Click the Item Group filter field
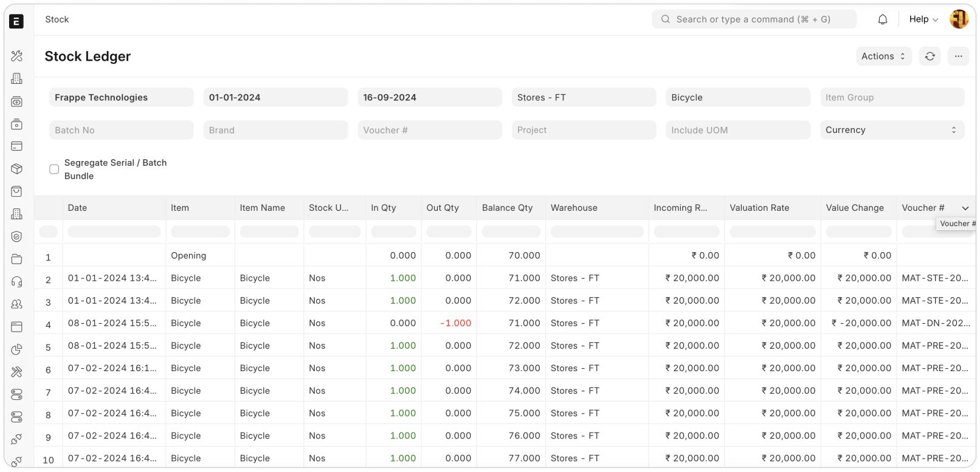The width and height of the screenshot is (980, 472). click(891, 97)
